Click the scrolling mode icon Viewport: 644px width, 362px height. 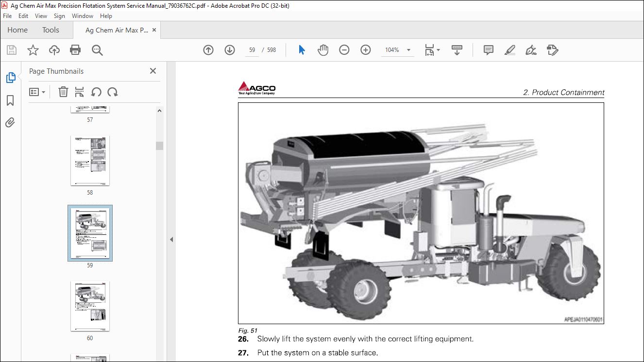click(457, 50)
